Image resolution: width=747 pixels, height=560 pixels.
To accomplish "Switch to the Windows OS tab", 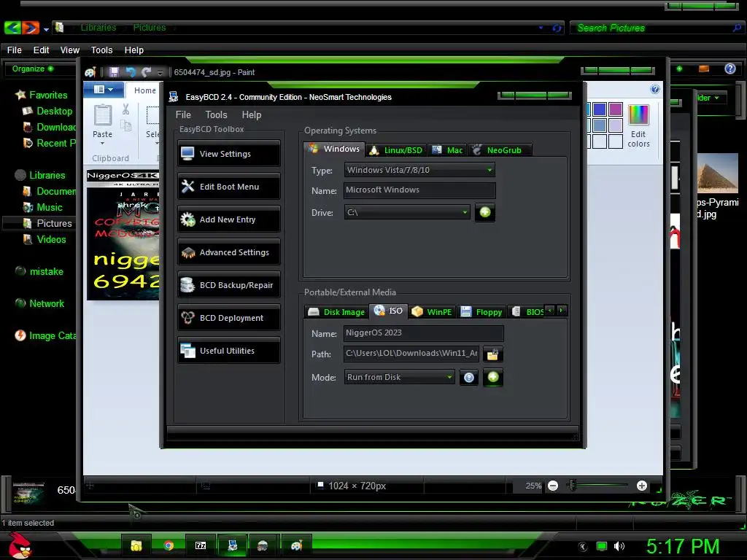I will point(334,149).
